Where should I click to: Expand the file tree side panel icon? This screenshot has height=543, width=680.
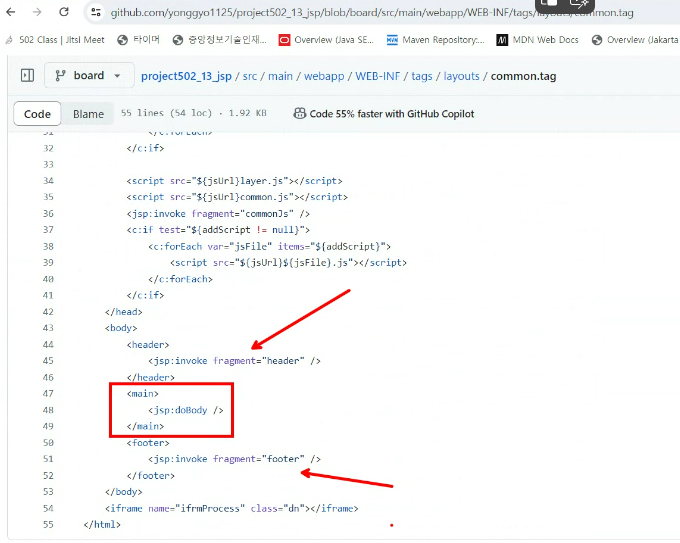click(27, 75)
